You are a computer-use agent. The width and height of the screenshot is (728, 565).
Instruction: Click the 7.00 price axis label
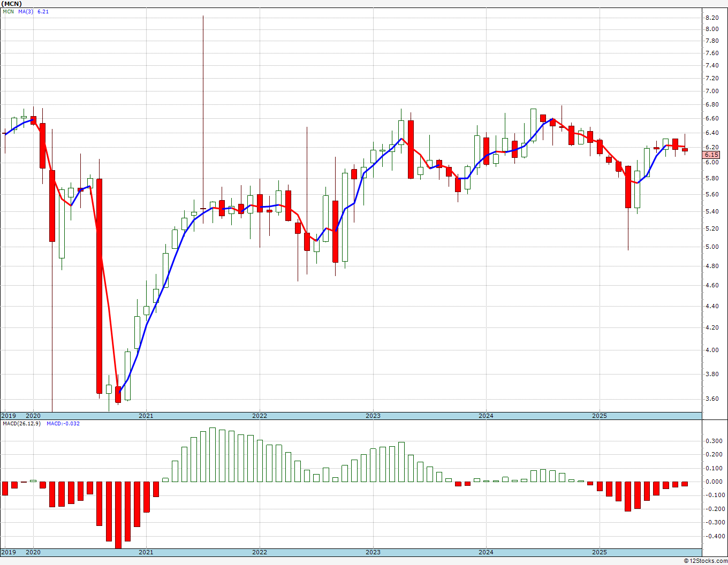pos(712,91)
